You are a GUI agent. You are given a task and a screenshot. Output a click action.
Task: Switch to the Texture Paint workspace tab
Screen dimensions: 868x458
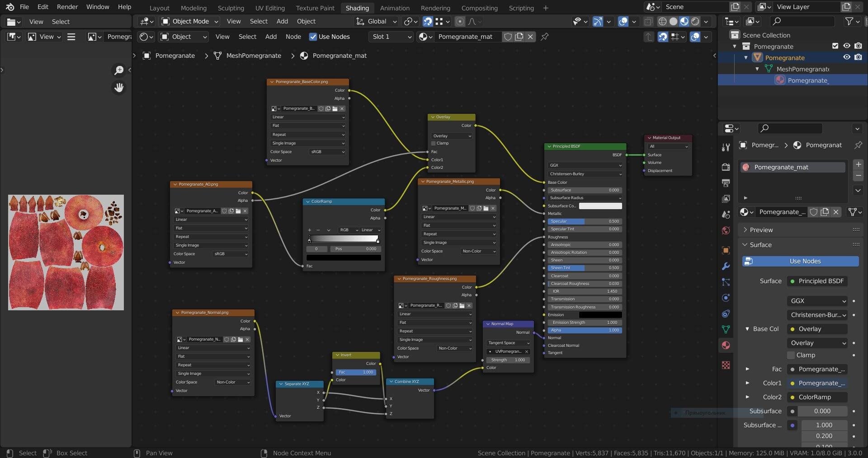(315, 8)
